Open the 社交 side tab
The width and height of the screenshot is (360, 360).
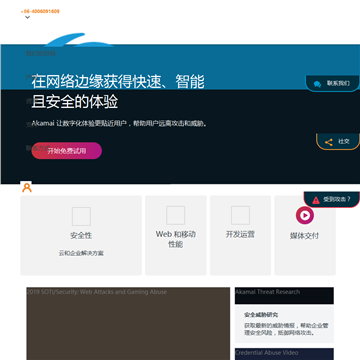338,142
